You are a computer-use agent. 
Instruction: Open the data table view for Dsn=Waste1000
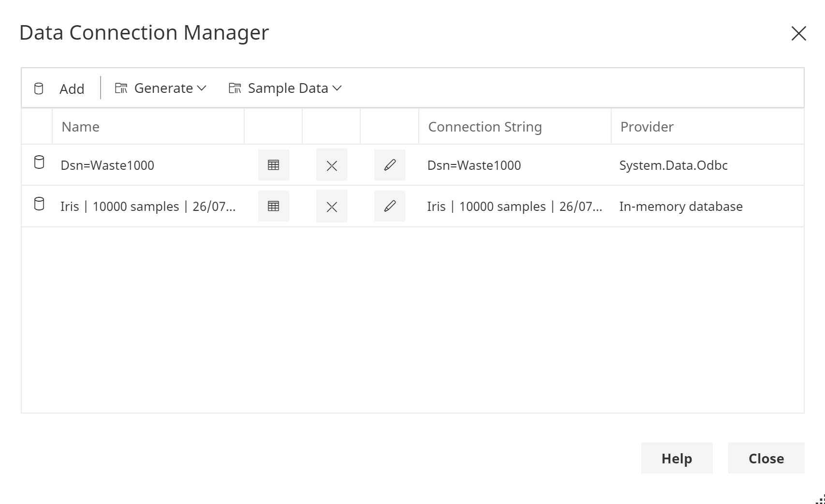pyautogui.click(x=273, y=165)
